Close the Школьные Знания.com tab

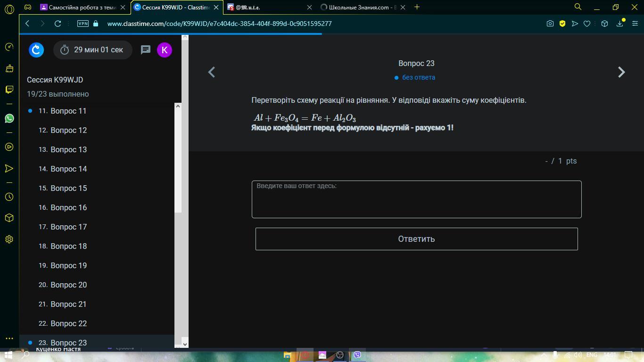pos(403,7)
